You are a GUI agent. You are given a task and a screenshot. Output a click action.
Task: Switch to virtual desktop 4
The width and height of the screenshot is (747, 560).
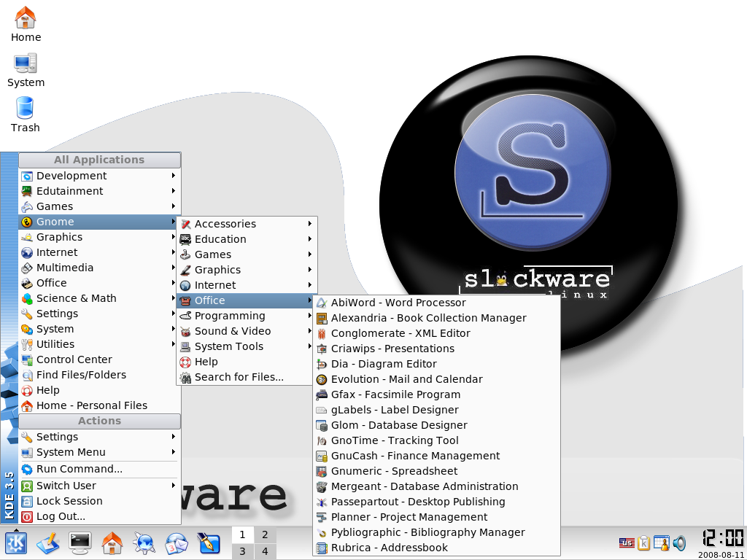(265, 551)
